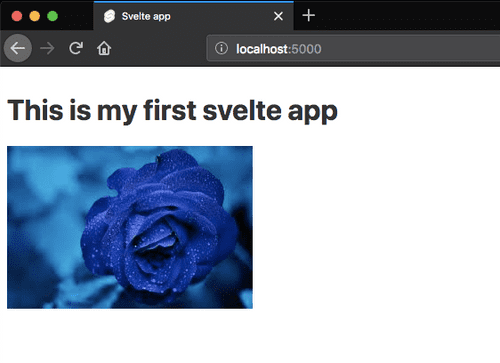Click the localhost text in URL
Screen dimensions: 500x363
pos(262,49)
